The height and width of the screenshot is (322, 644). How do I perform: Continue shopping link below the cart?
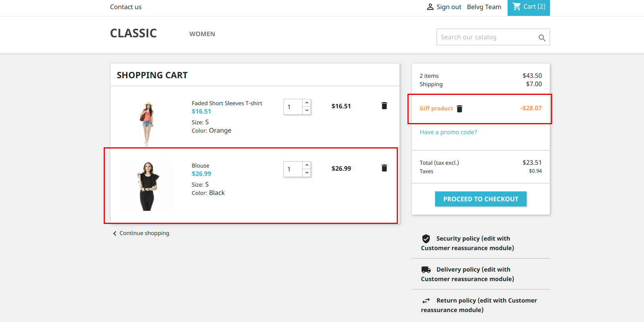pos(144,233)
